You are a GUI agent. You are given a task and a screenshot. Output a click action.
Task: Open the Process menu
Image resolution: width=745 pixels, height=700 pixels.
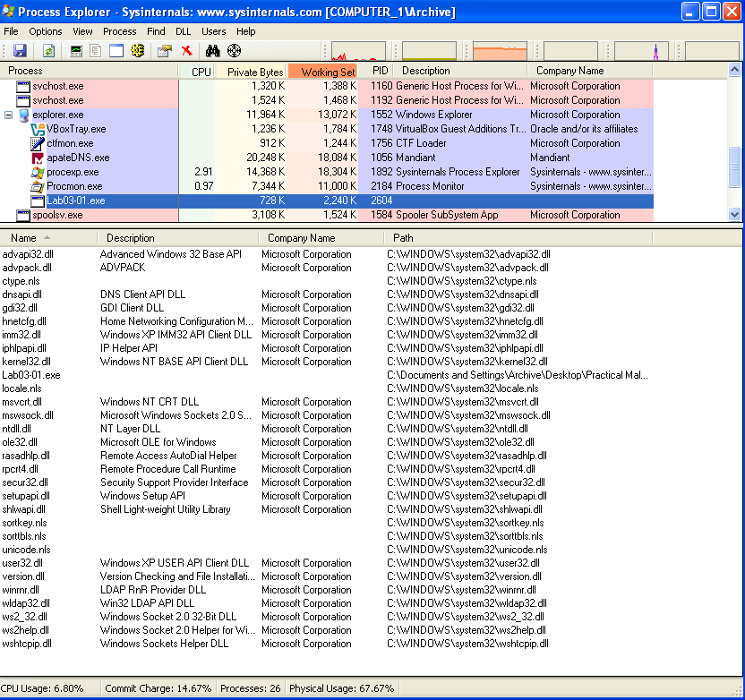pyautogui.click(x=120, y=31)
